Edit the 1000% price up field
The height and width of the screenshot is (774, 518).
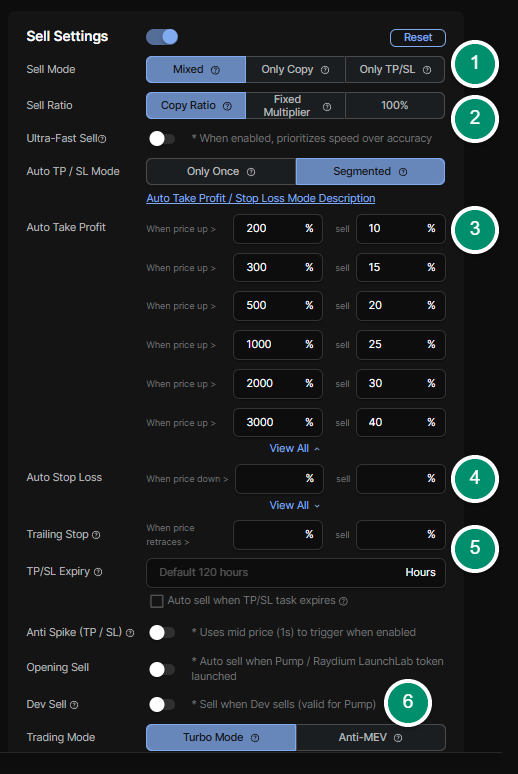pyautogui.click(x=278, y=345)
